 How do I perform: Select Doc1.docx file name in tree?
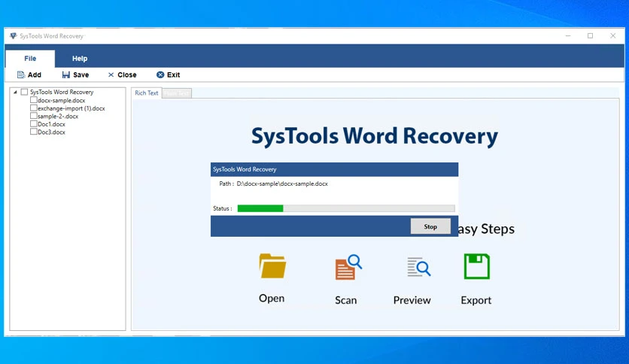pos(51,124)
